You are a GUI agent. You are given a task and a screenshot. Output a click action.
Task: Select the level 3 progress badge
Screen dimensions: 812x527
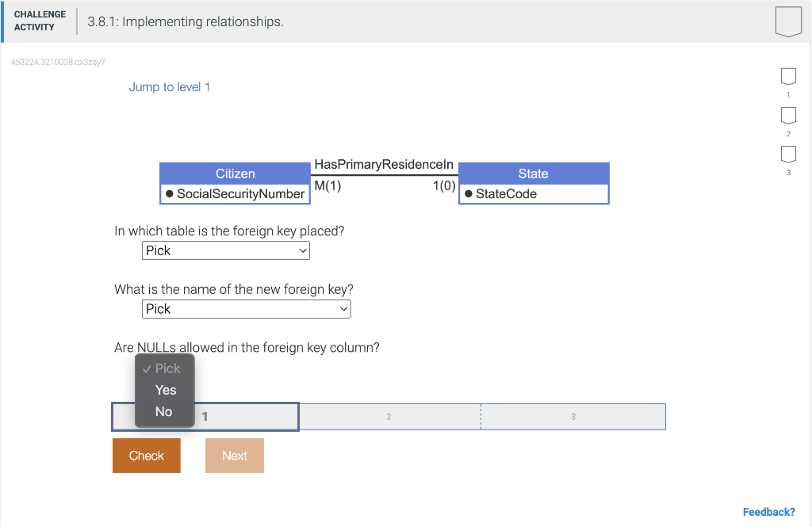point(788,155)
